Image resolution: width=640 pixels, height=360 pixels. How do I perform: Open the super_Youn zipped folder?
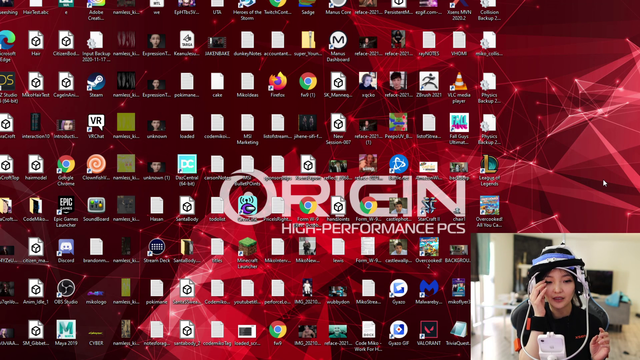[308, 40]
